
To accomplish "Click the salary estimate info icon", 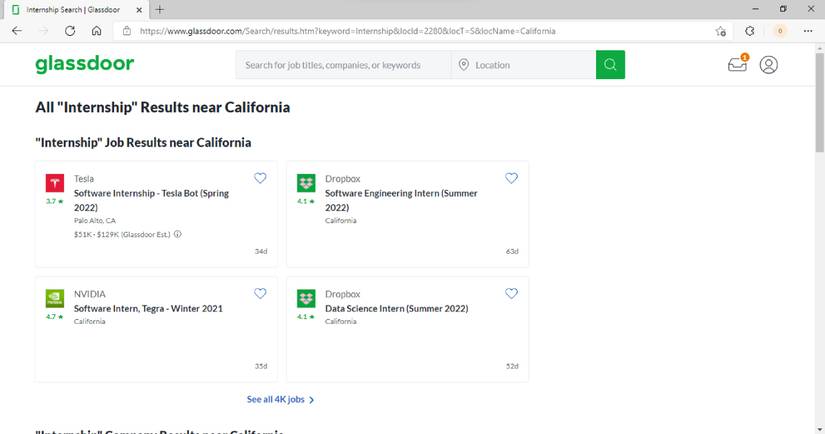I will click(178, 234).
